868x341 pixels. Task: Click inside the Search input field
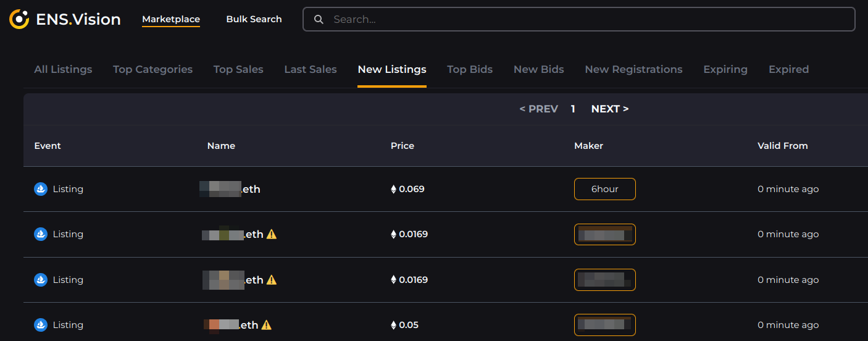586,19
